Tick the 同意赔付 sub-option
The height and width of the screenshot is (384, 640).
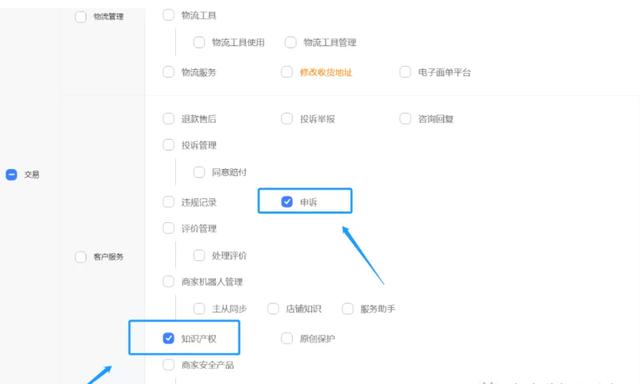point(199,172)
